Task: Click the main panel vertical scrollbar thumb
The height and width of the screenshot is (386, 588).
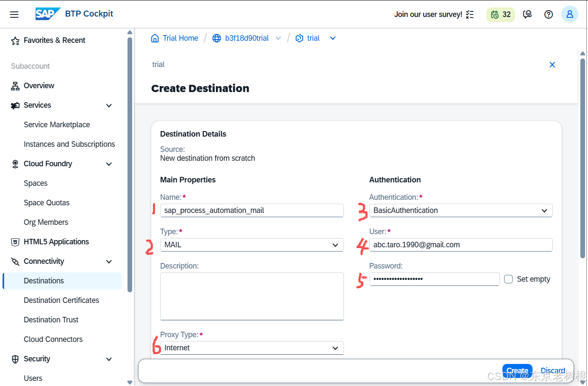Action: 582,158
